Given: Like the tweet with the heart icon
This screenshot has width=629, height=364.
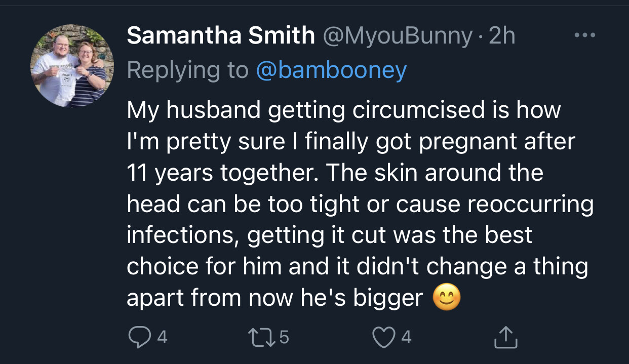Looking at the screenshot, I should click(x=382, y=337).
